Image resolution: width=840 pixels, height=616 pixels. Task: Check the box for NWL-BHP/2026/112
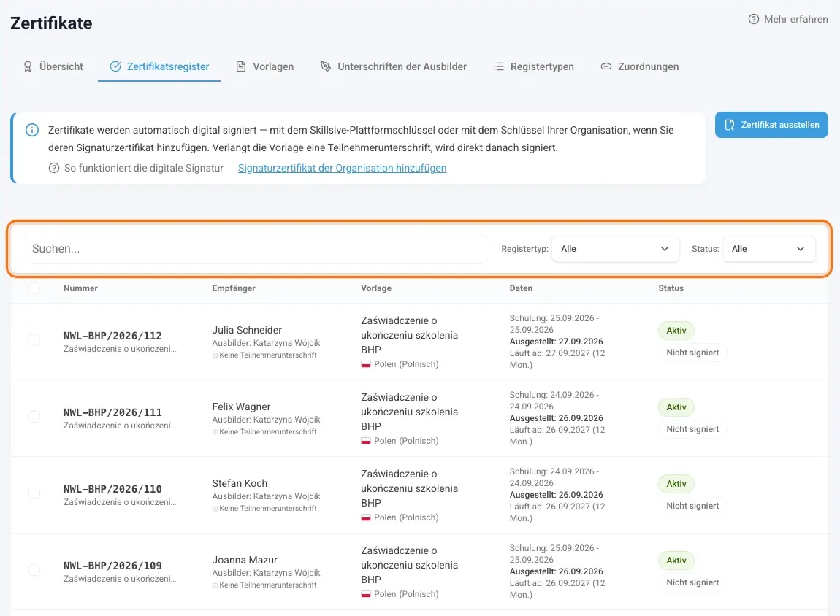coord(34,340)
